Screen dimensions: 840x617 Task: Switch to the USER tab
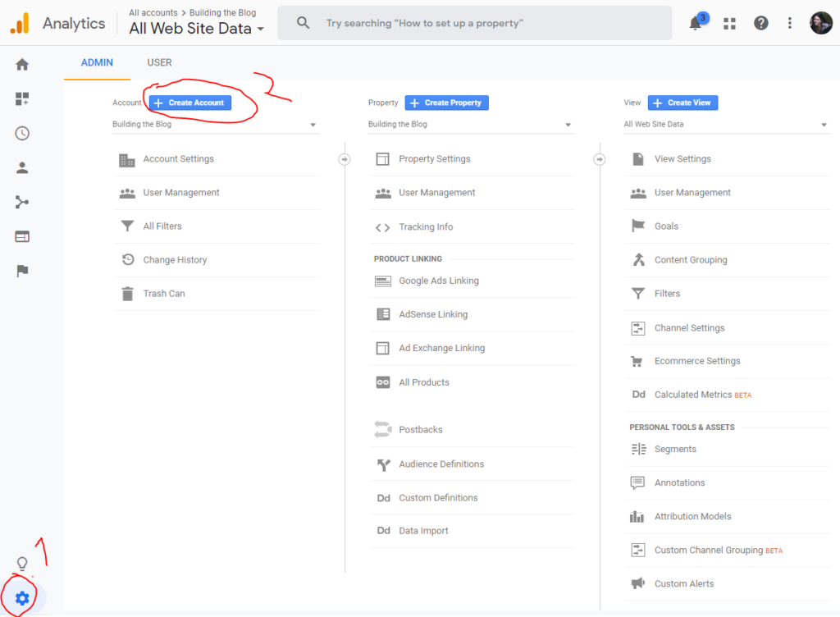(159, 62)
